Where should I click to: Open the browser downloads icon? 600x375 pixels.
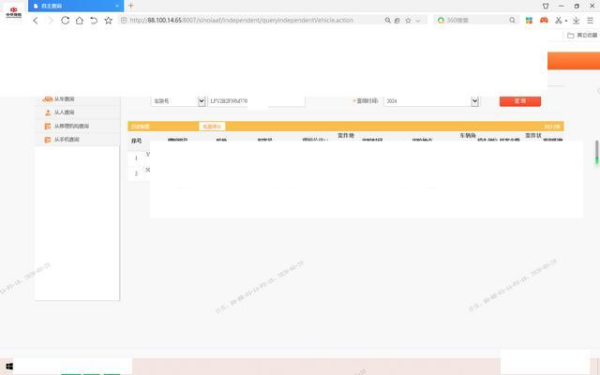click(576, 20)
